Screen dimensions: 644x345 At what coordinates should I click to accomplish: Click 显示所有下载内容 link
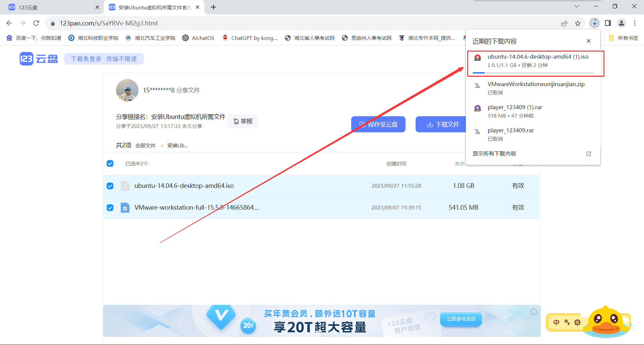coord(494,153)
